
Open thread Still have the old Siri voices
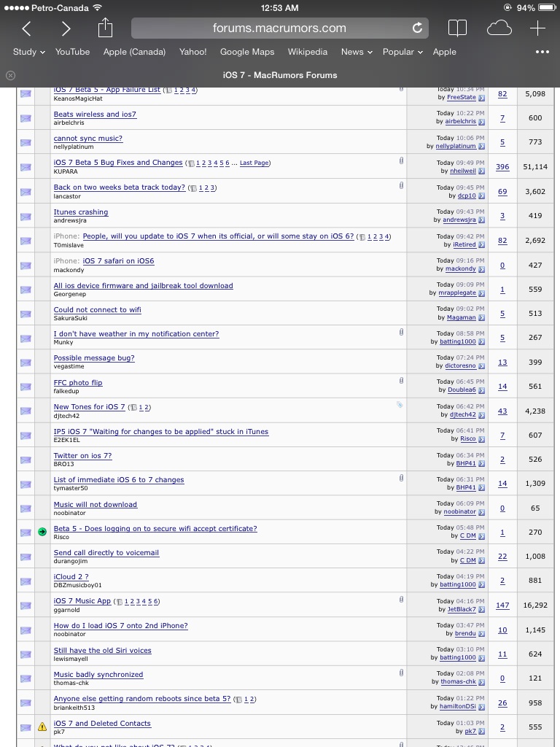click(x=102, y=651)
